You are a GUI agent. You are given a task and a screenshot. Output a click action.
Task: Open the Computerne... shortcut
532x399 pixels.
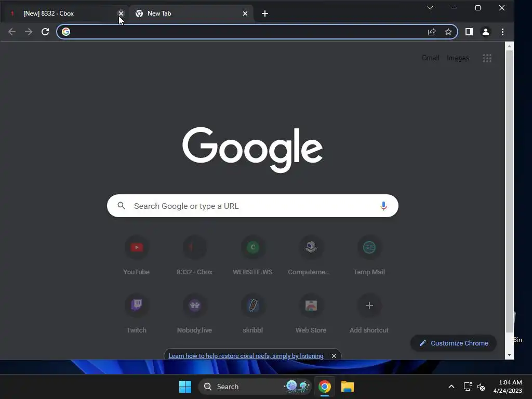311,256
